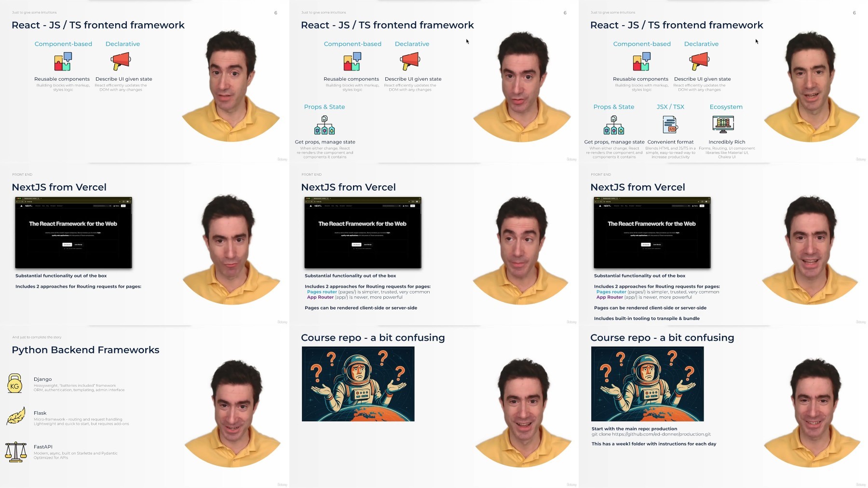Click astronaut image on Course repo slide with git clone text

[647, 384]
